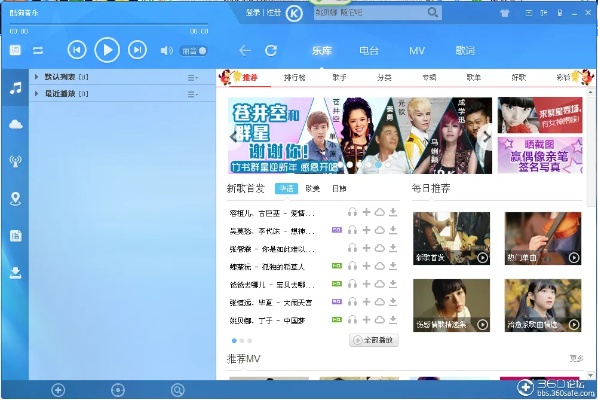Click the add plus icon in bottom bar
Viewport: 598px width, 400px height.
[x=58, y=390]
